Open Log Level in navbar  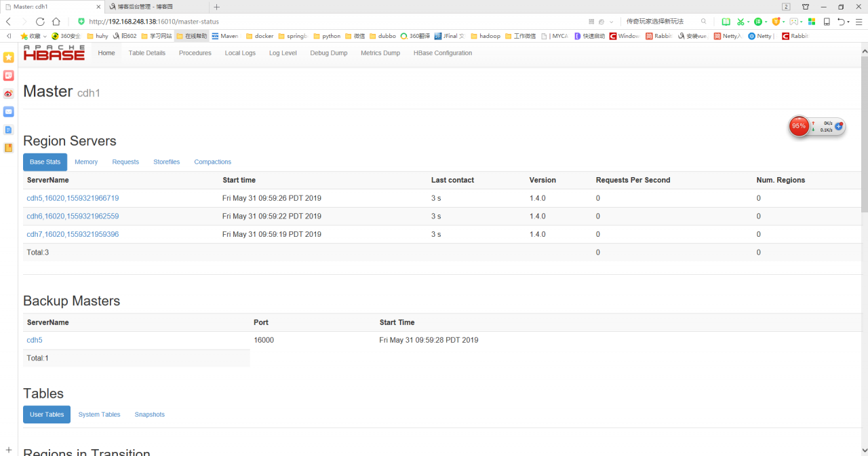283,53
